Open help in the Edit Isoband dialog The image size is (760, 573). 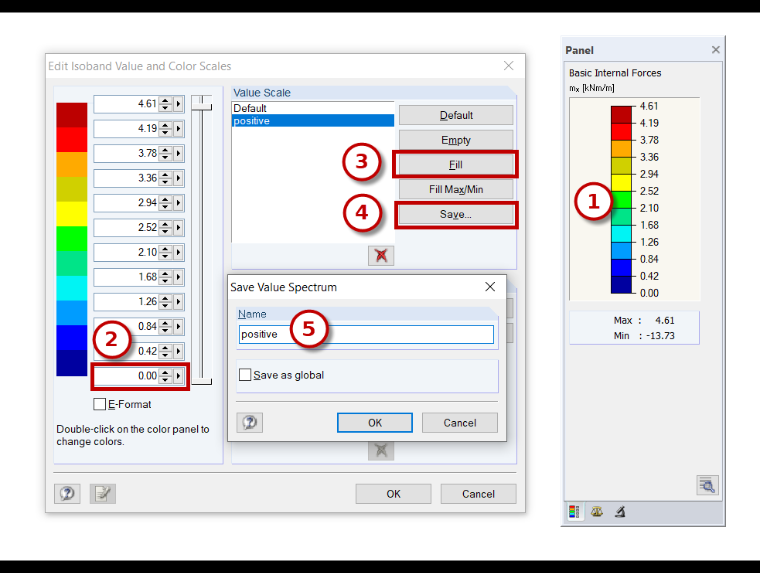pyautogui.click(x=67, y=493)
